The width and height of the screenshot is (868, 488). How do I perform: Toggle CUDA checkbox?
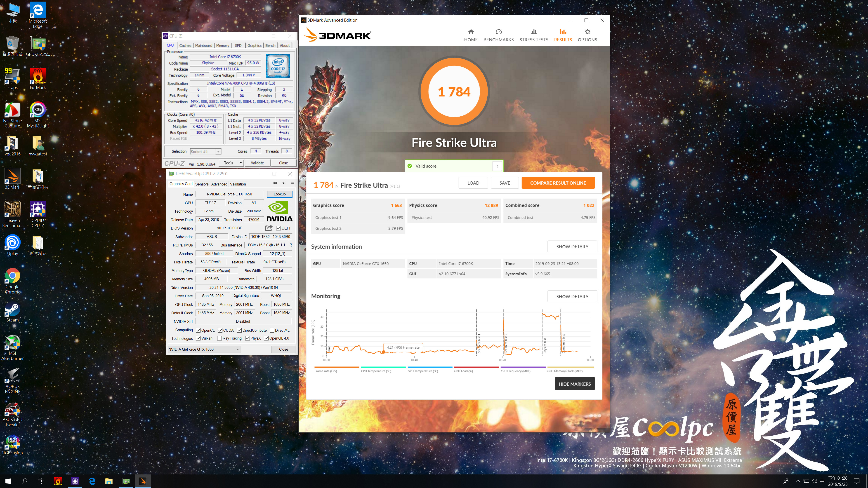220,330
